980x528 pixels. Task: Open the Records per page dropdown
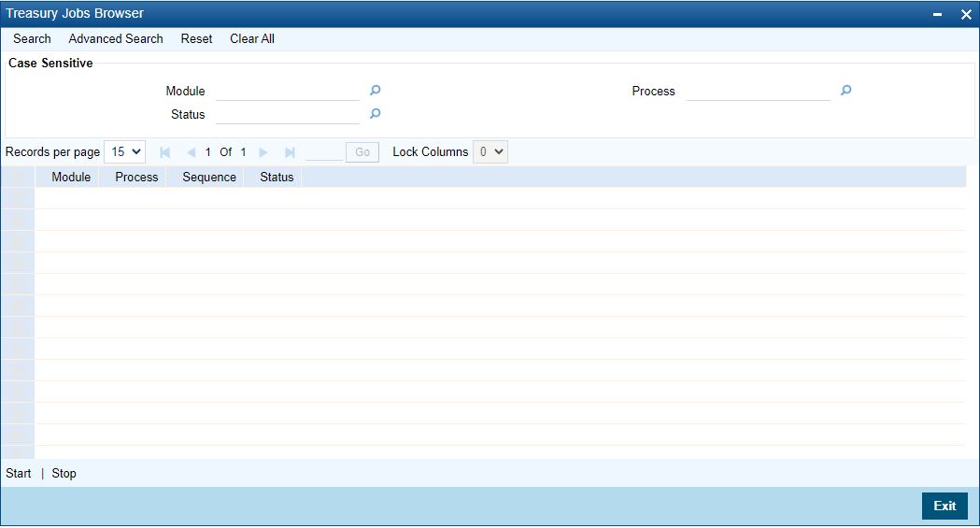tap(124, 151)
